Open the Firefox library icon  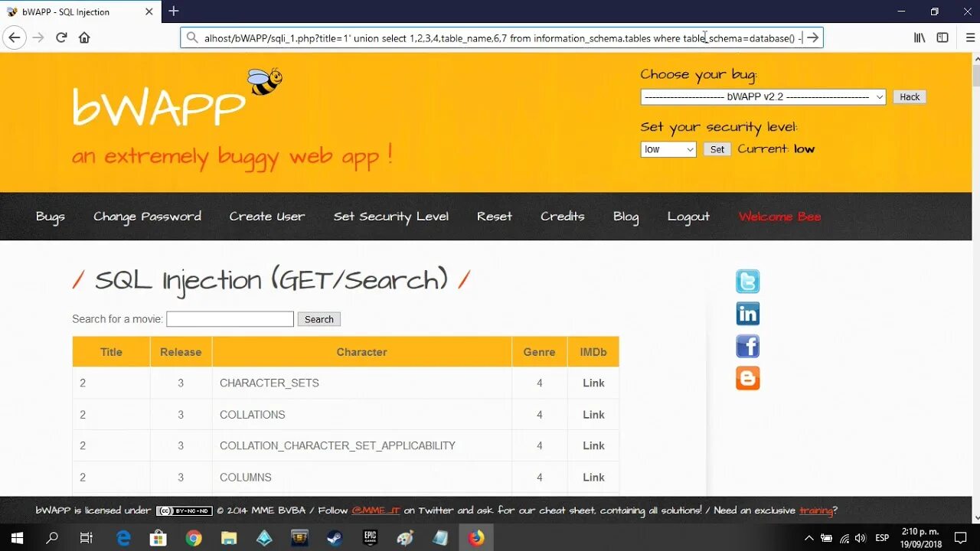(x=920, y=37)
